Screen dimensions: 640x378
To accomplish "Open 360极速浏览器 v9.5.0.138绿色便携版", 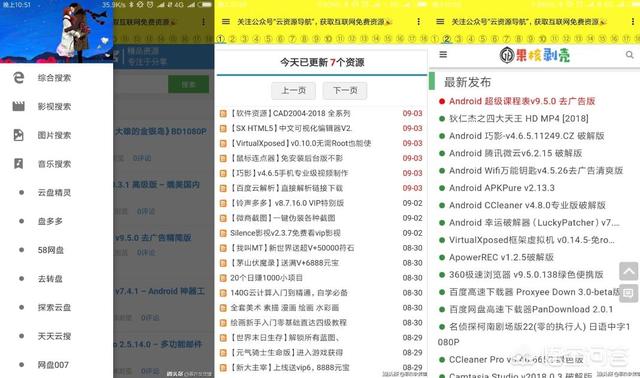I will 526,274.
